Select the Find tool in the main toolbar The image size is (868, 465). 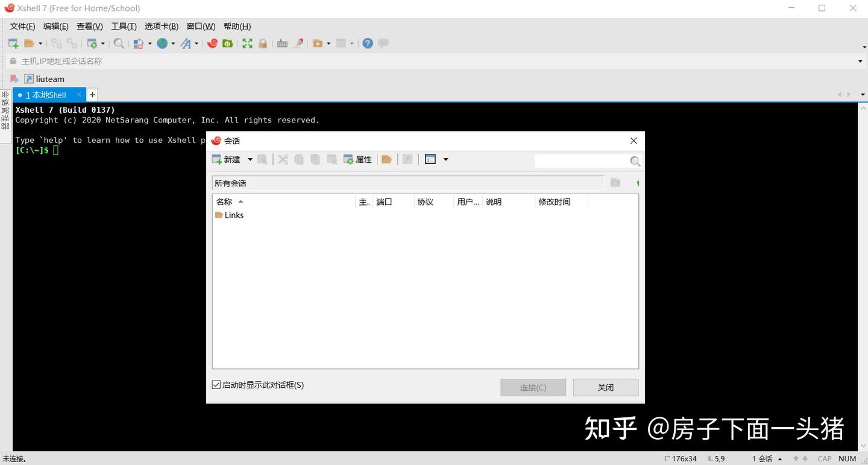coord(118,43)
